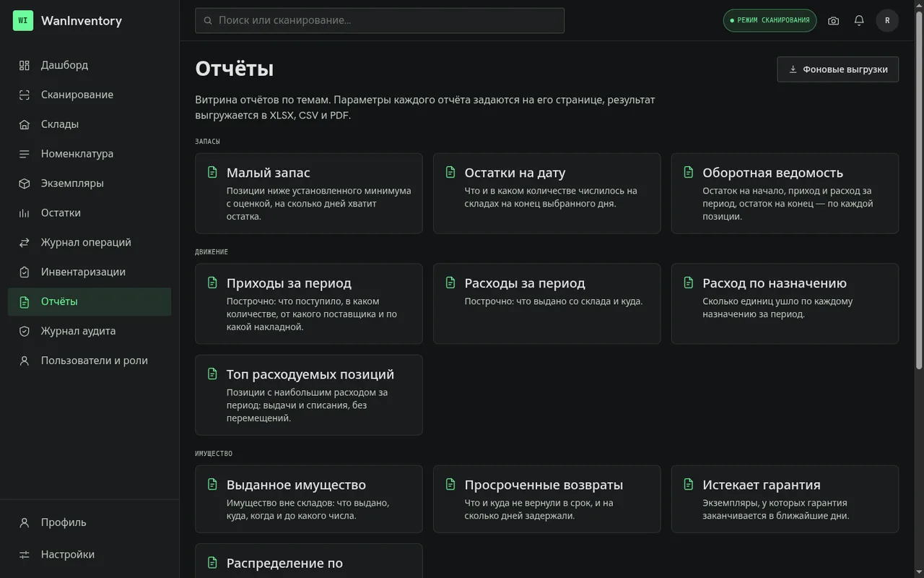924x578 pixels.
Task: Click the document icon beside Истекает гарантия
Action: (x=689, y=484)
